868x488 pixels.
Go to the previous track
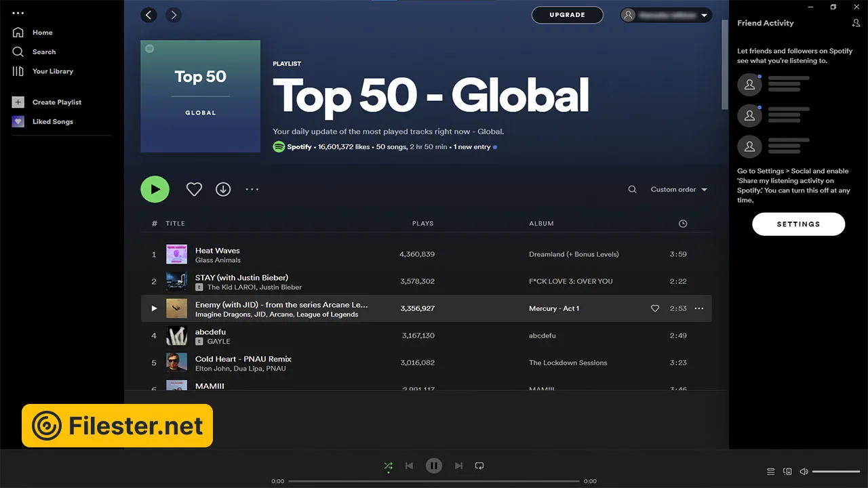tap(409, 466)
